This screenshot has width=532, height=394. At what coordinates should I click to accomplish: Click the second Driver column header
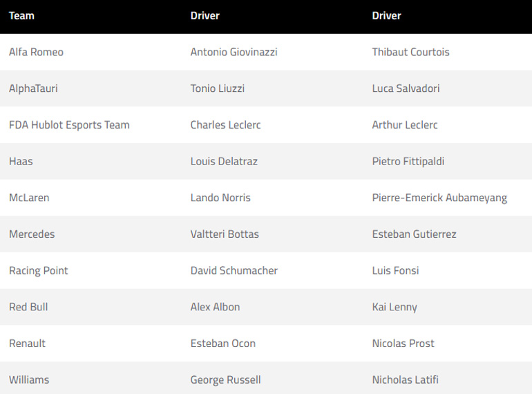pos(386,16)
